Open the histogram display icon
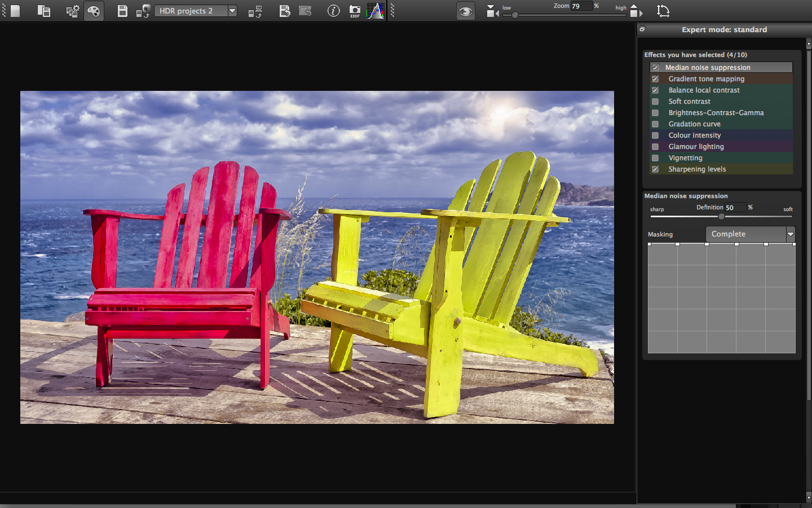Image resolution: width=812 pixels, height=508 pixels. point(375,11)
